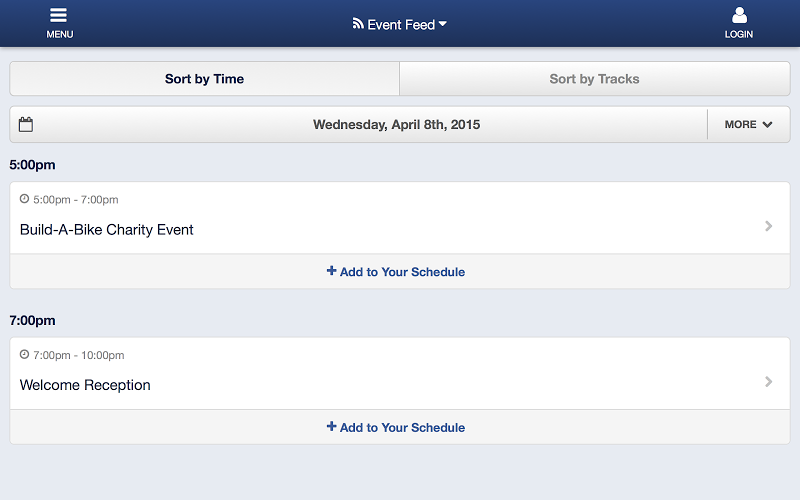The height and width of the screenshot is (500, 800).
Task: Click the clock icon for 7:00pm event
Action: pyautogui.click(x=25, y=354)
